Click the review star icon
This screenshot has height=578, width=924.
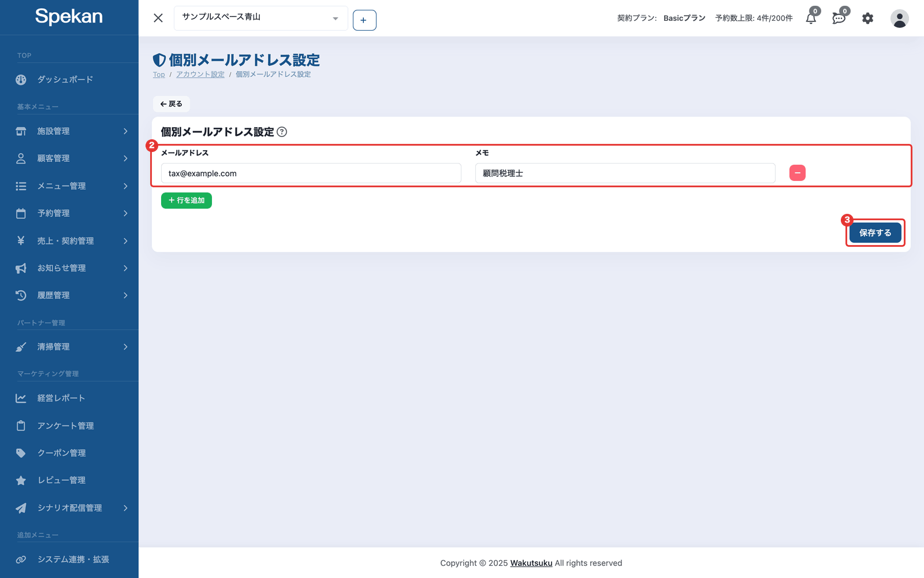tap(21, 480)
